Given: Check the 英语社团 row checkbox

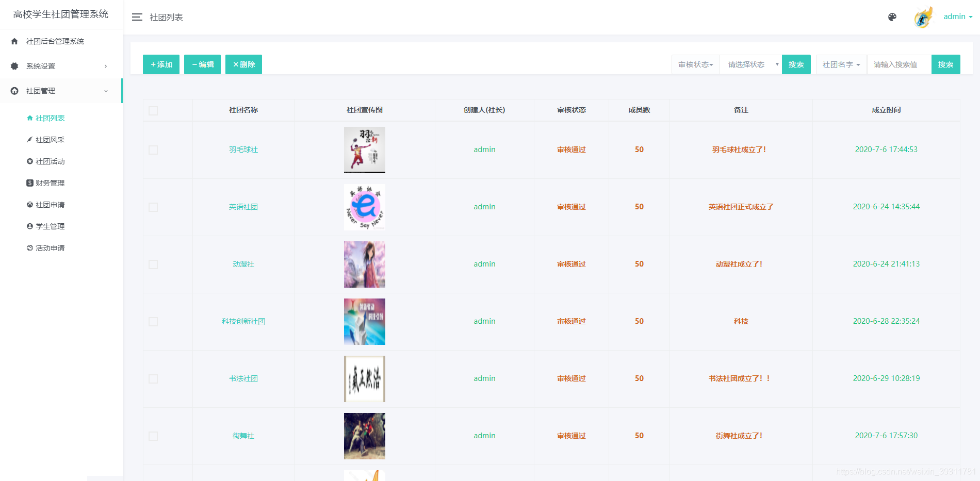Looking at the screenshot, I should [x=153, y=207].
